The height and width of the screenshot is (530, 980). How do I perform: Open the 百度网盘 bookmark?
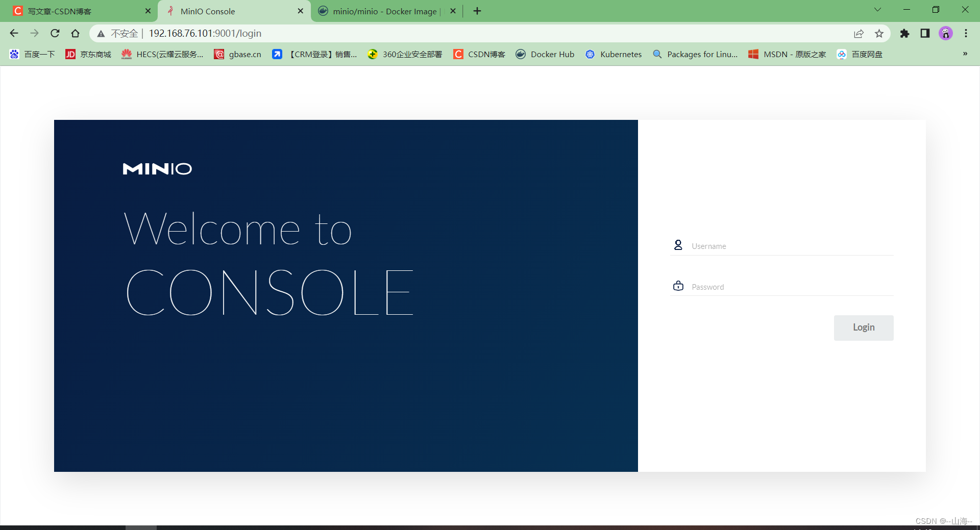pyautogui.click(x=860, y=54)
